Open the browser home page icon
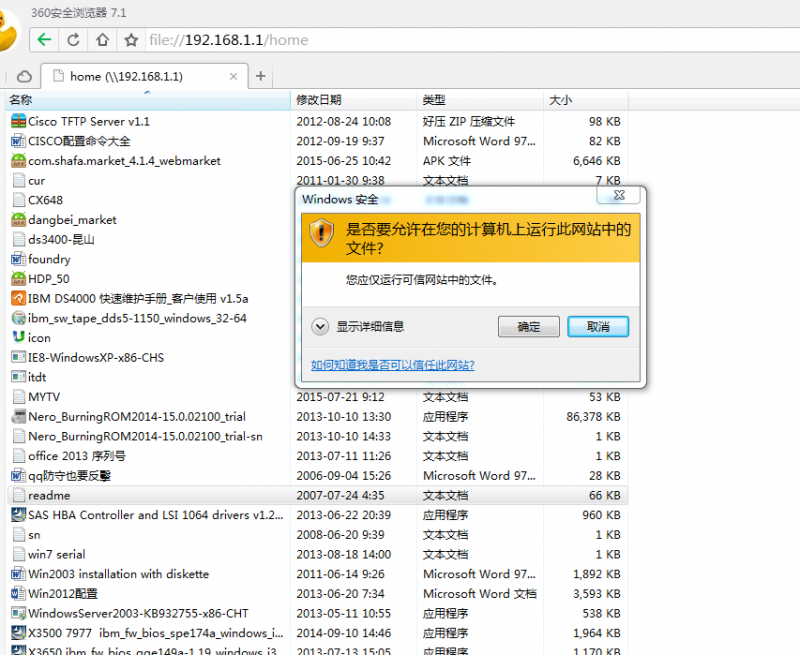The image size is (800, 655). 103,40
